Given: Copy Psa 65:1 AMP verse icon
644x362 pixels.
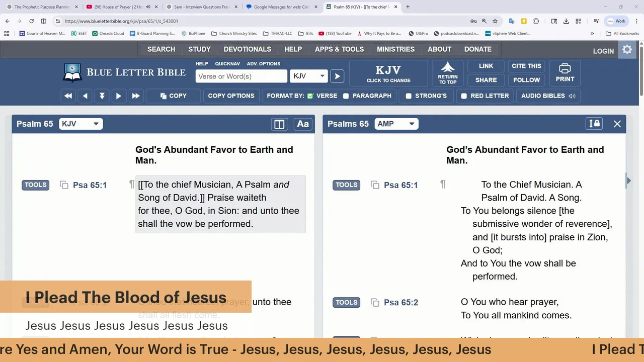Looking at the screenshot, I should click(375, 185).
